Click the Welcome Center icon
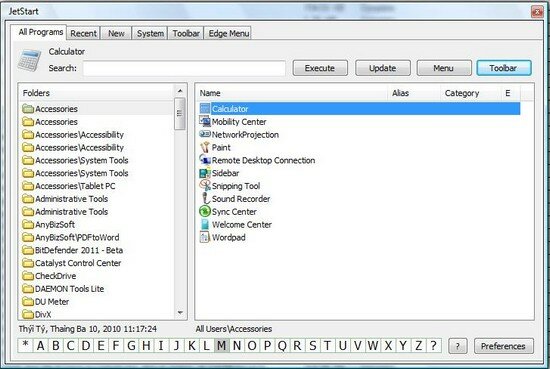This screenshot has height=369, width=550. [204, 224]
